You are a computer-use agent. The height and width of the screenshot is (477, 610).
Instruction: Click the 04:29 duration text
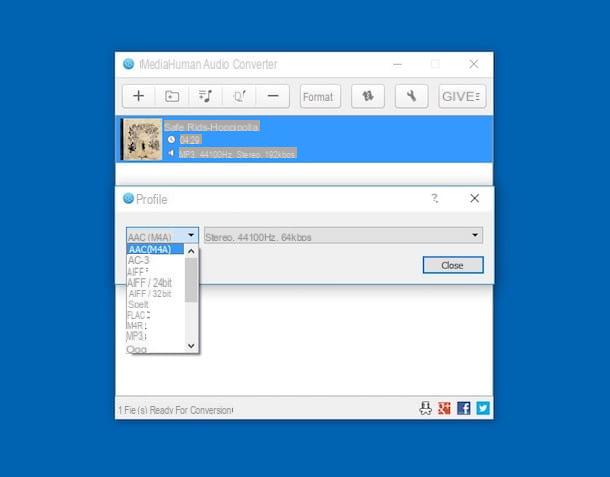pyautogui.click(x=190, y=140)
